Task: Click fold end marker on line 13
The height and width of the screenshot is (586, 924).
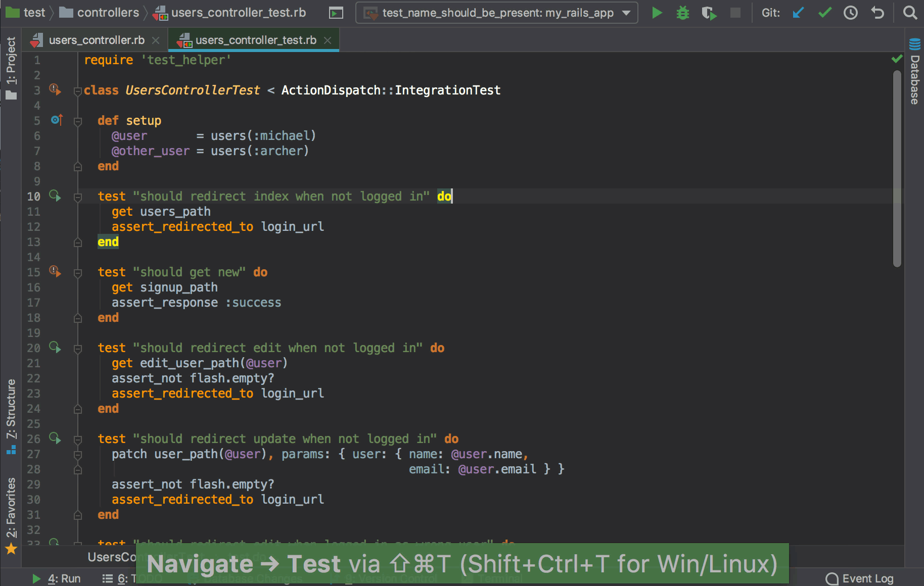Action: 78,242
